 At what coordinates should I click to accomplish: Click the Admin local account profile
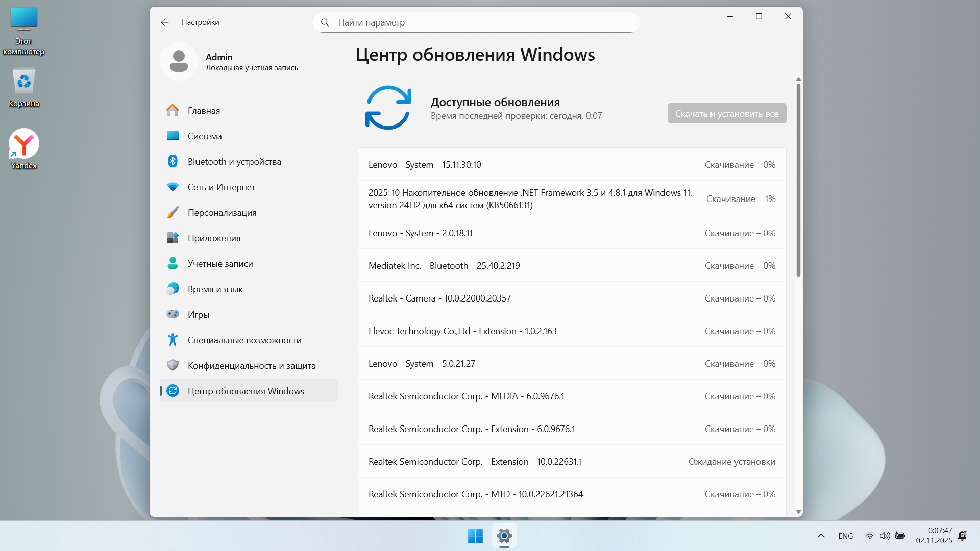point(230,62)
